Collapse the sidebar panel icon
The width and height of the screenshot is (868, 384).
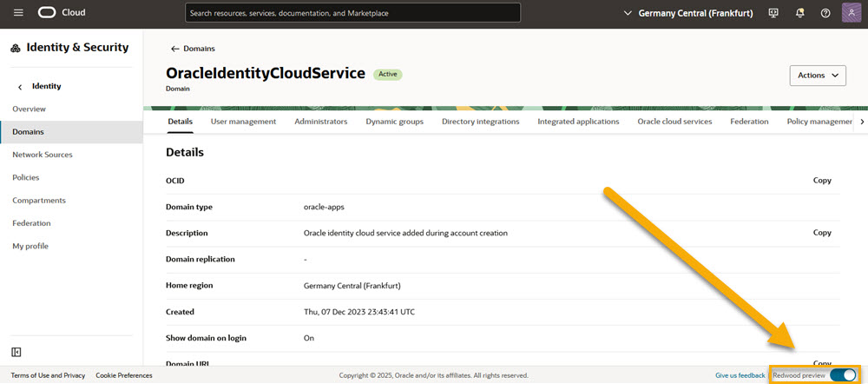click(16, 352)
